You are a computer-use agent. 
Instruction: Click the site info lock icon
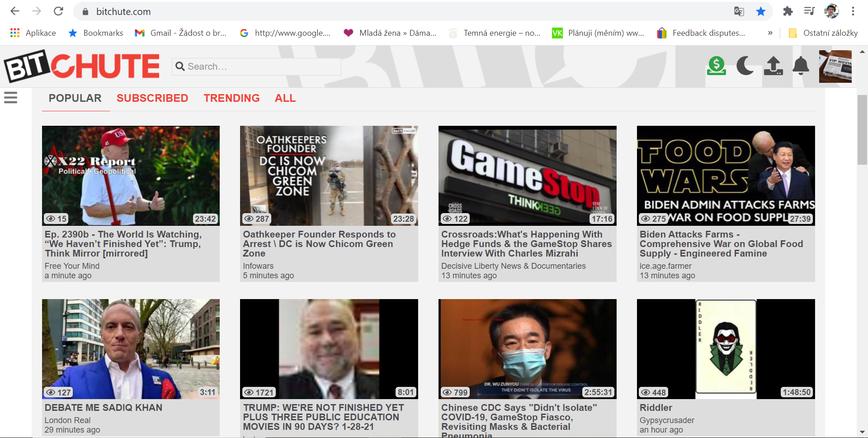click(x=85, y=12)
